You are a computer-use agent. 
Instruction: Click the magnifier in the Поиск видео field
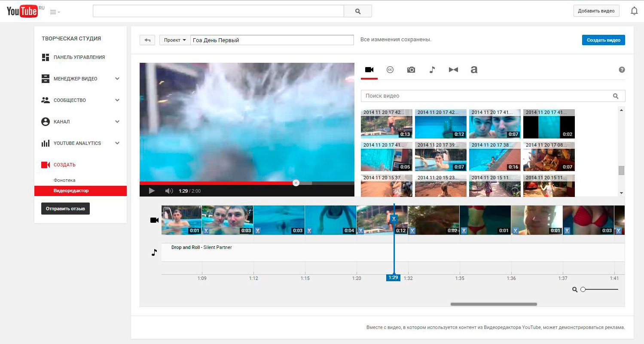(616, 96)
